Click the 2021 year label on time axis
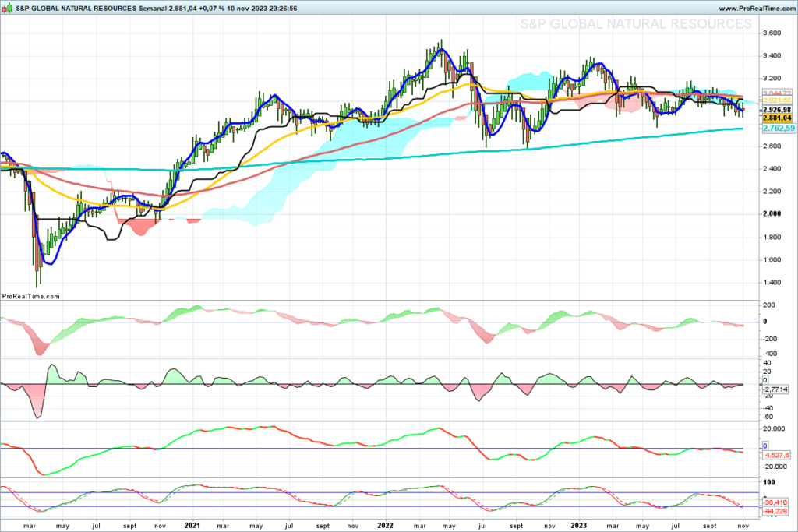This screenshot has height=532, width=798. click(x=192, y=526)
